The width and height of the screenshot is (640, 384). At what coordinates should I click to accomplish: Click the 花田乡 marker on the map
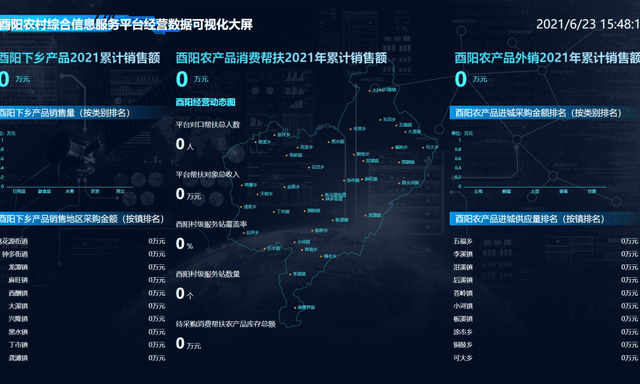[316, 167]
